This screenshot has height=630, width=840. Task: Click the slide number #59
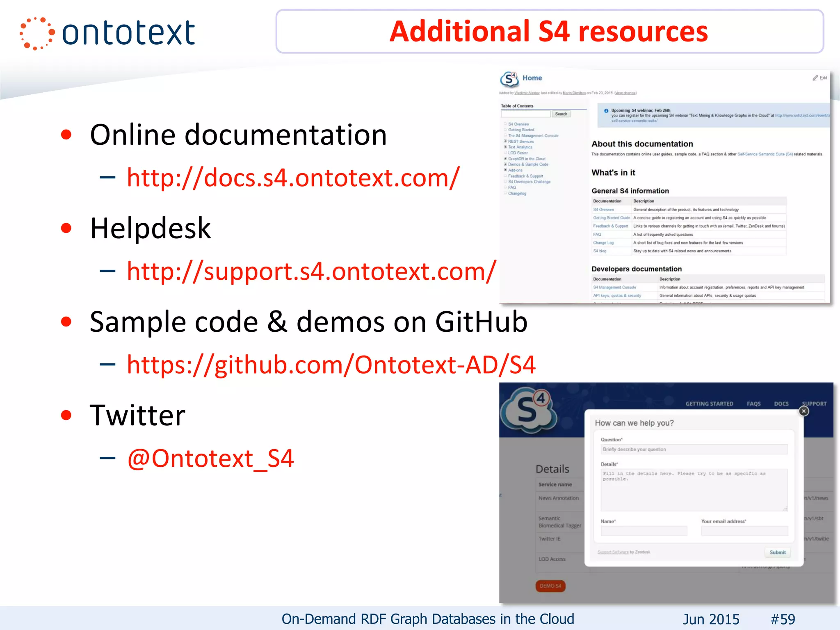tap(783, 619)
